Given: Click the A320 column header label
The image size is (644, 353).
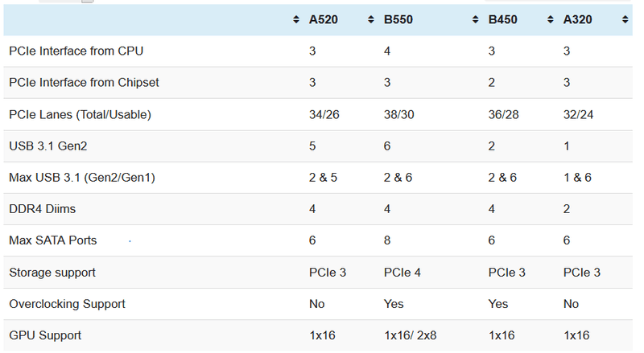Looking at the screenshot, I should [577, 20].
